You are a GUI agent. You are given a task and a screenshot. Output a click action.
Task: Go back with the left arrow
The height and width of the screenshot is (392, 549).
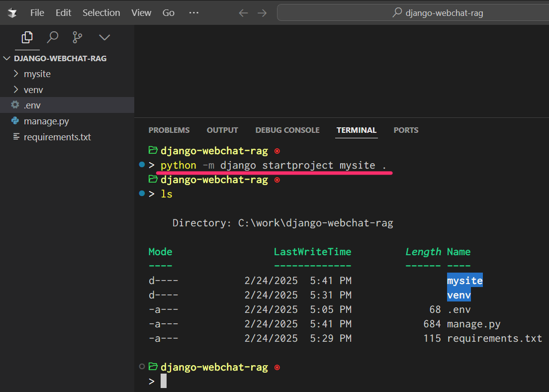tap(243, 13)
